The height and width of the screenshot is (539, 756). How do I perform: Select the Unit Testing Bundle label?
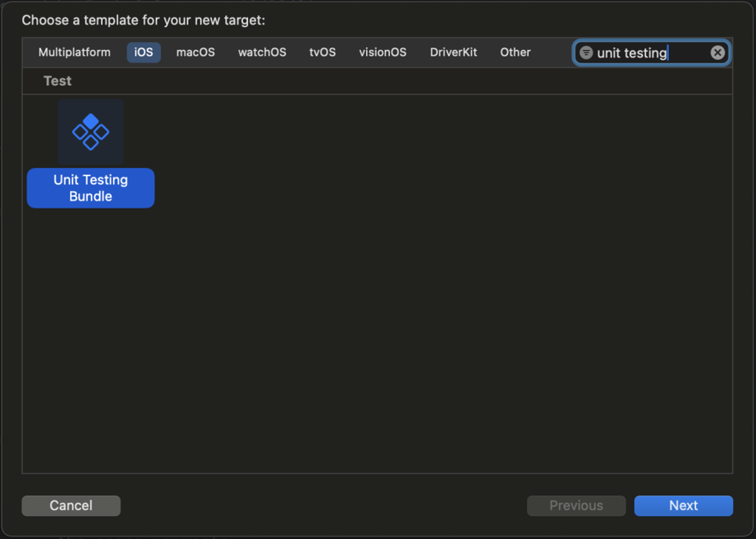tap(90, 188)
